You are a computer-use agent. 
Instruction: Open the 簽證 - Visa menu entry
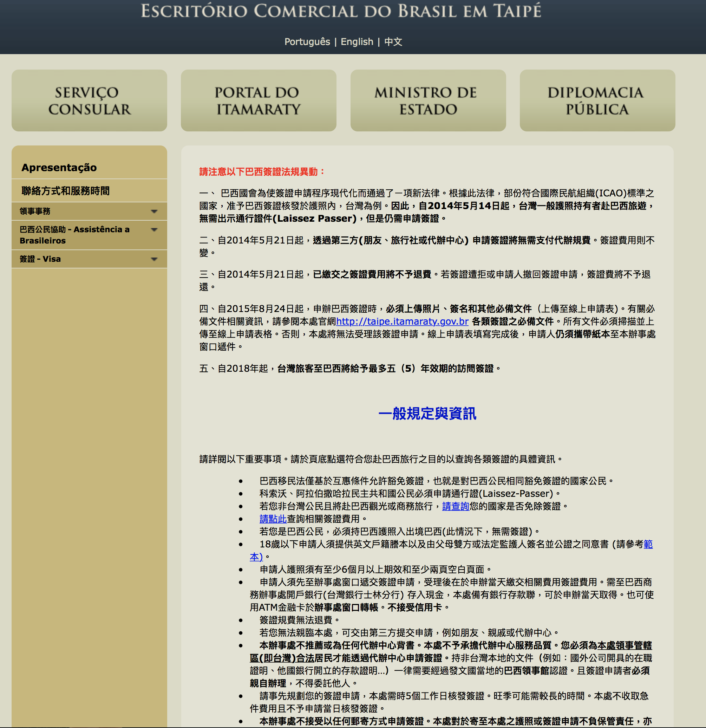[40, 259]
